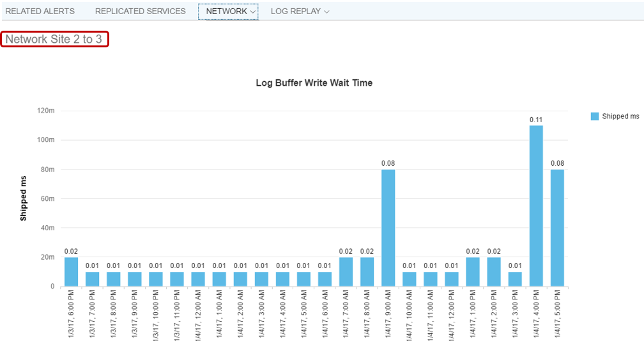Image resolution: width=644 pixels, height=341 pixels.
Task: Select the Network Site 2 to 3 heading
Action: [x=54, y=39]
